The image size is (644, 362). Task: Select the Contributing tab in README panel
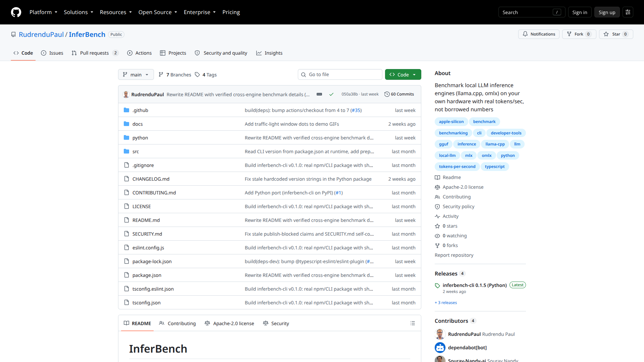pos(177,323)
